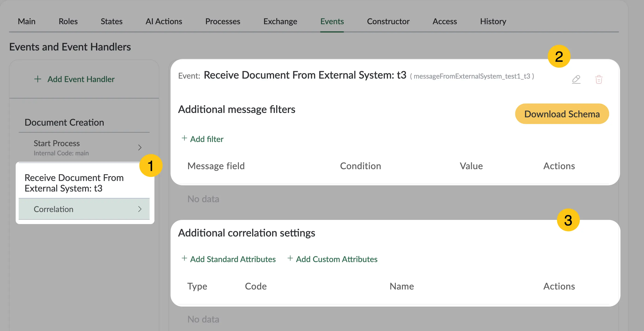This screenshot has height=331, width=644.
Task: Go to the Access tab
Action: pos(444,21)
